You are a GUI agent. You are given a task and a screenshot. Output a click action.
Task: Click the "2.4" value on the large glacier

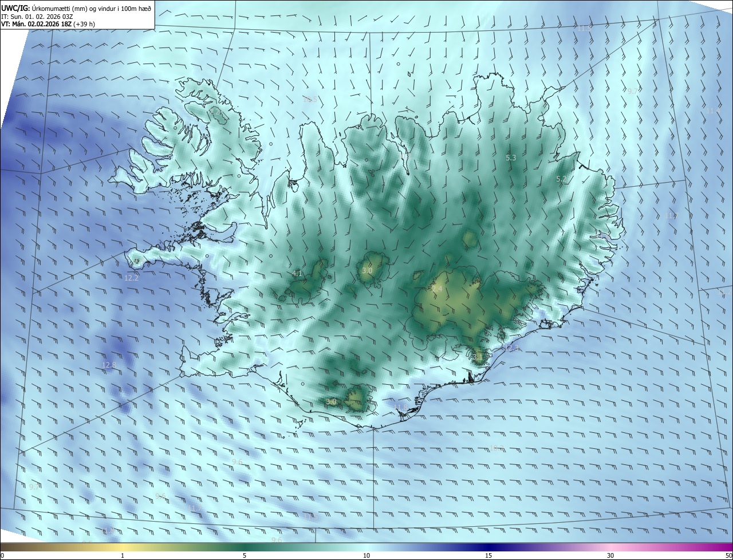(437, 289)
